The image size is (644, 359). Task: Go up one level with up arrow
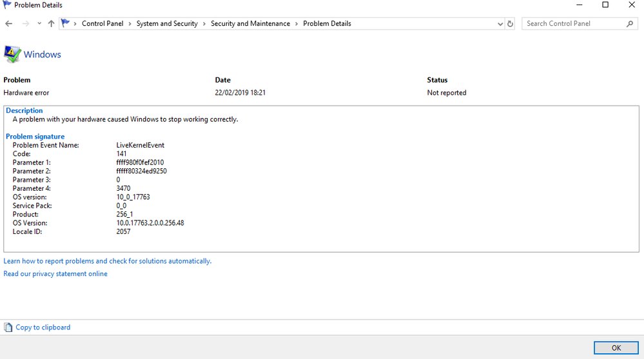51,24
